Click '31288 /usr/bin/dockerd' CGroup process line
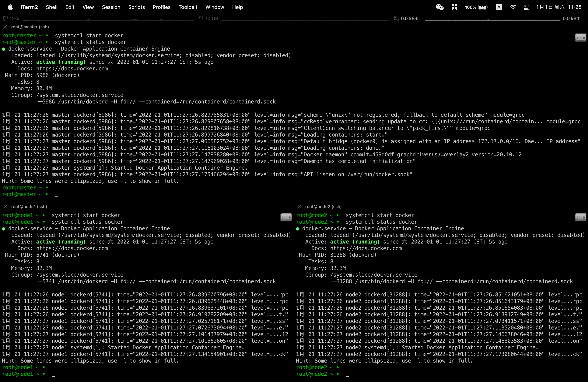This screenshot has width=588, height=382. (452, 281)
